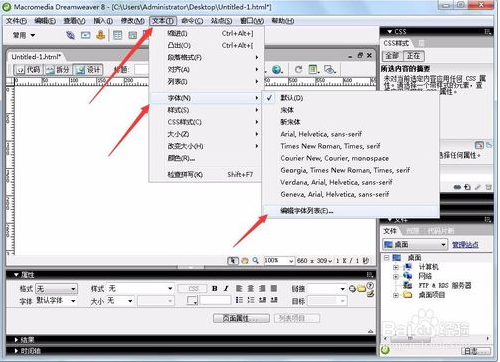Screen dimensions: 500x362
Task: Click the Ordered List icon
Action: (x=251, y=300)
